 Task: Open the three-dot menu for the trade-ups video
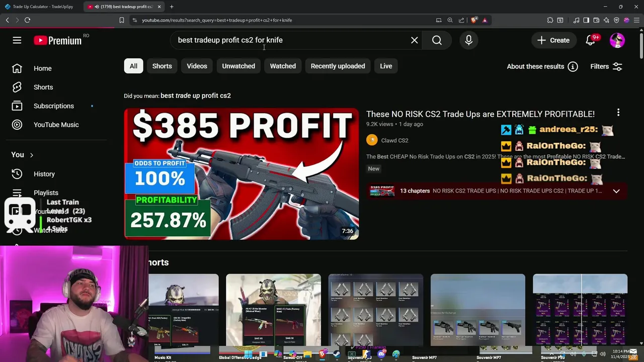(618, 113)
